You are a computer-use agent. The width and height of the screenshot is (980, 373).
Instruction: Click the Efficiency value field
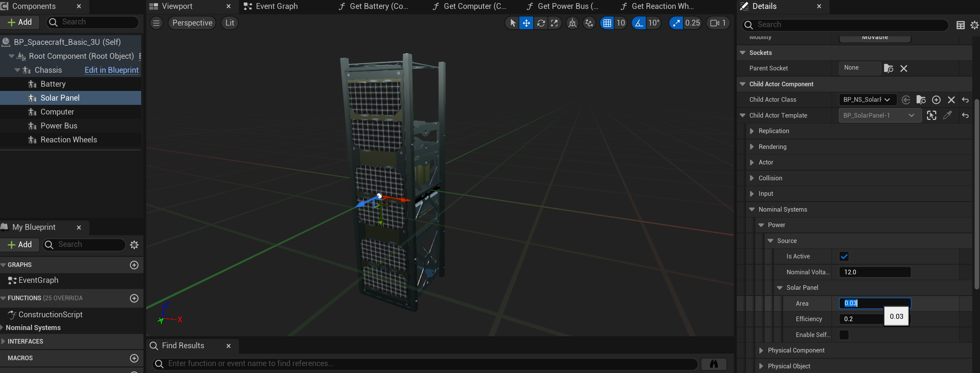pyautogui.click(x=861, y=319)
